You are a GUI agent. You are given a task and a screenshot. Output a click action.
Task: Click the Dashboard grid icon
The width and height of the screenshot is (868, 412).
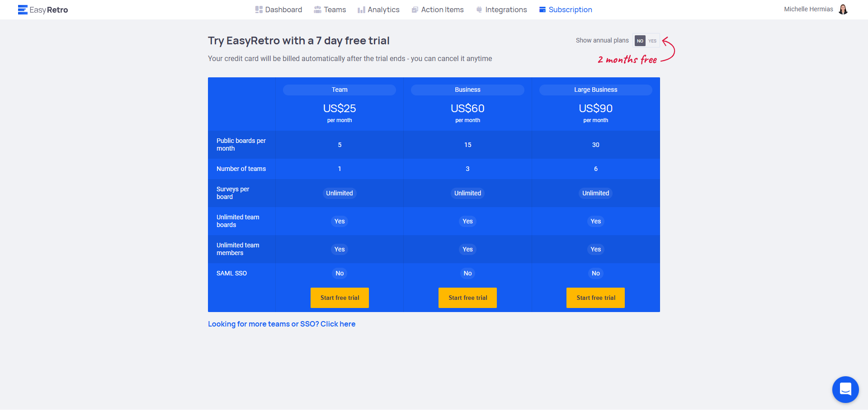tap(259, 9)
